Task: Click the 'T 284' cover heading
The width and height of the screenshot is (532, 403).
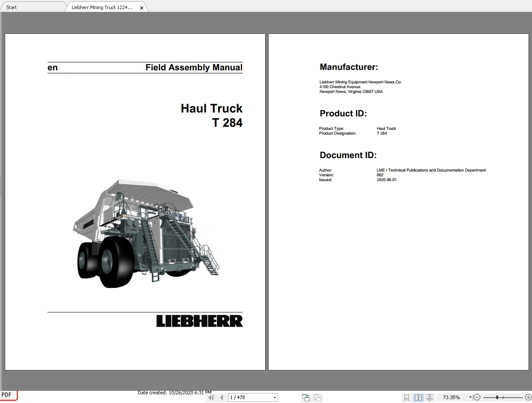Action: click(227, 123)
